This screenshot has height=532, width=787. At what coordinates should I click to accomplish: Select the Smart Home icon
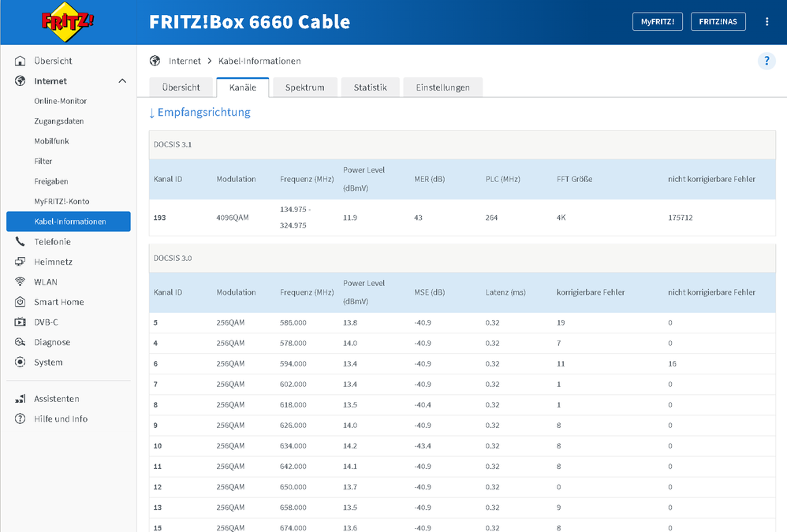[x=21, y=302]
